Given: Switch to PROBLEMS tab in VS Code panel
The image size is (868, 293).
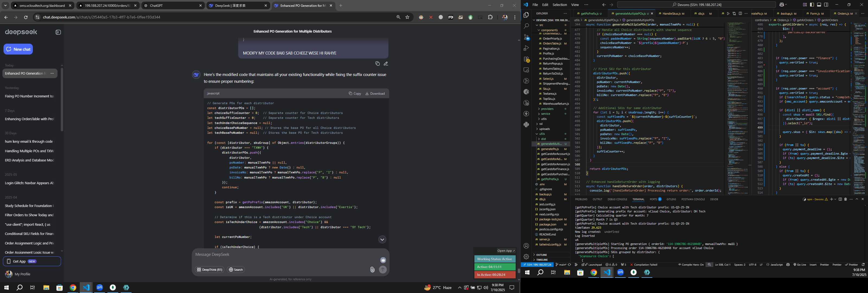Looking at the screenshot, I should (x=581, y=199).
